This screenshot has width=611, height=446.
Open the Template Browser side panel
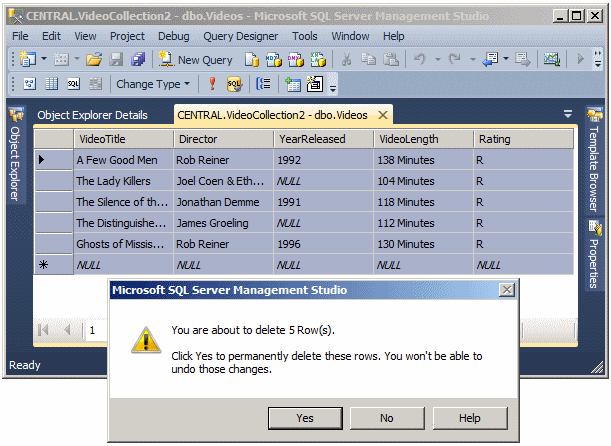(595, 160)
